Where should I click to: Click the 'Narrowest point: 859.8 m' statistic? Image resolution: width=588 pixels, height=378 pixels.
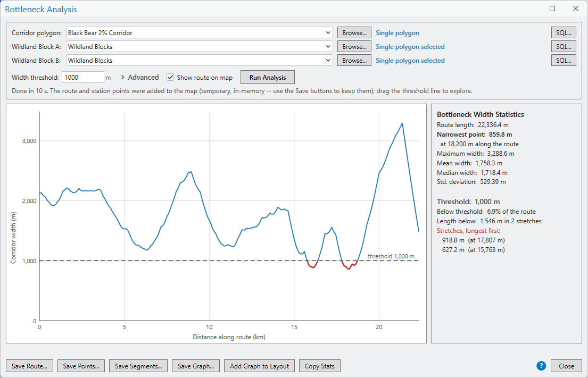[x=474, y=135]
